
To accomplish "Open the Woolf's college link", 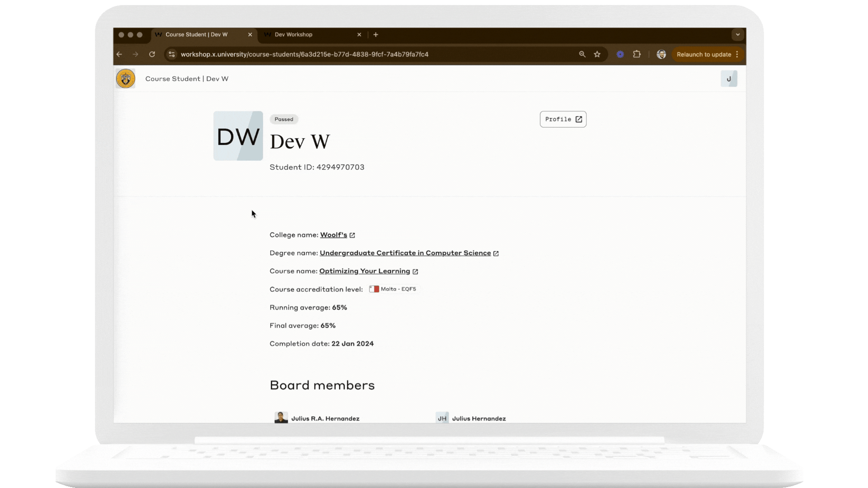I will point(334,235).
